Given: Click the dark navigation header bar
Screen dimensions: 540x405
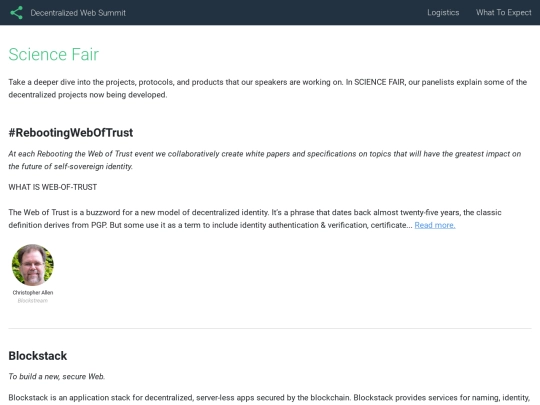Looking at the screenshot, I should pos(270,12).
